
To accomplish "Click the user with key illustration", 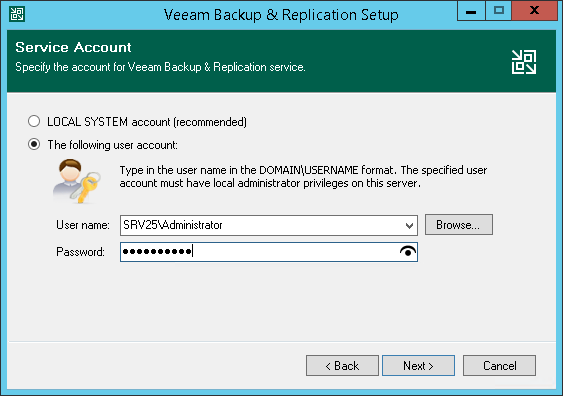I will click(x=77, y=181).
